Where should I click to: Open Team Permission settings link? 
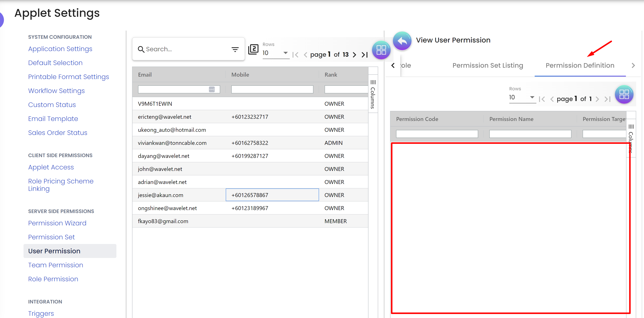click(55, 265)
